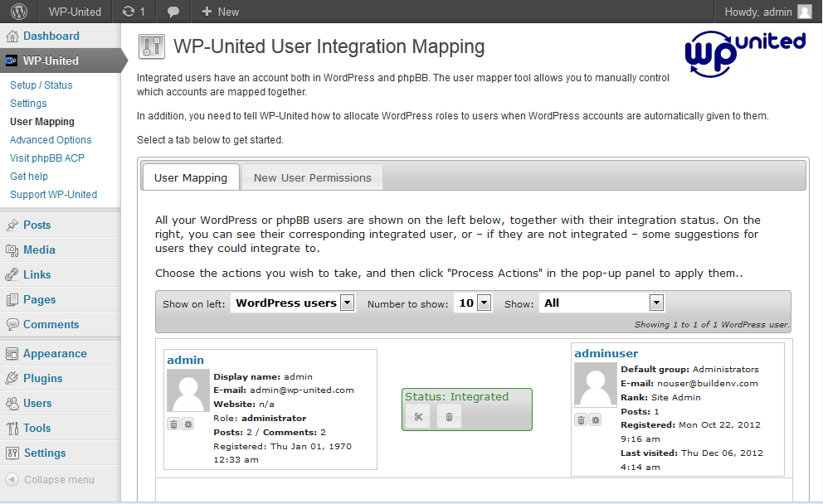Viewport: 823px width, 504px height.
Task: Click WP-United site name in admin bar
Action: pyautogui.click(x=75, y=12)
